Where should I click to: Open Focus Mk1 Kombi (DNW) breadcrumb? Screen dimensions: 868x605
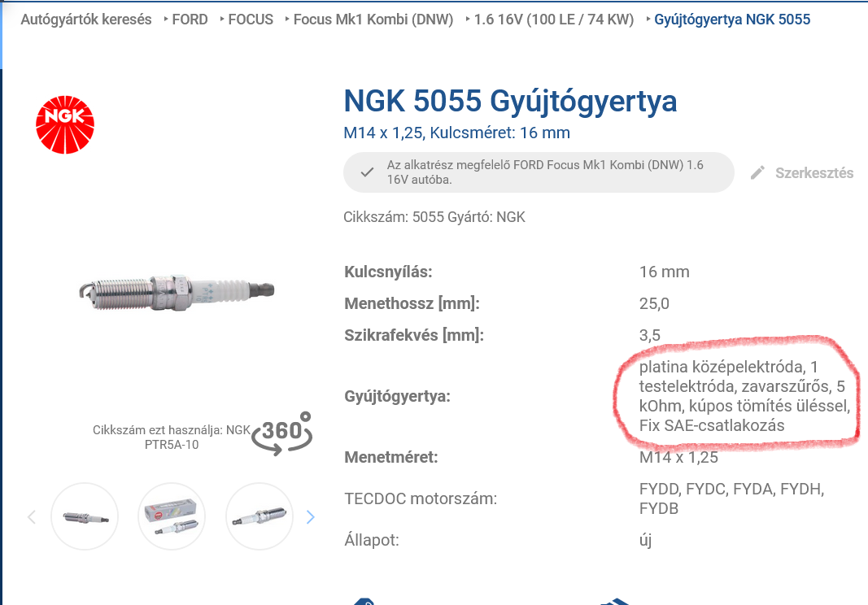pos(373,20)
